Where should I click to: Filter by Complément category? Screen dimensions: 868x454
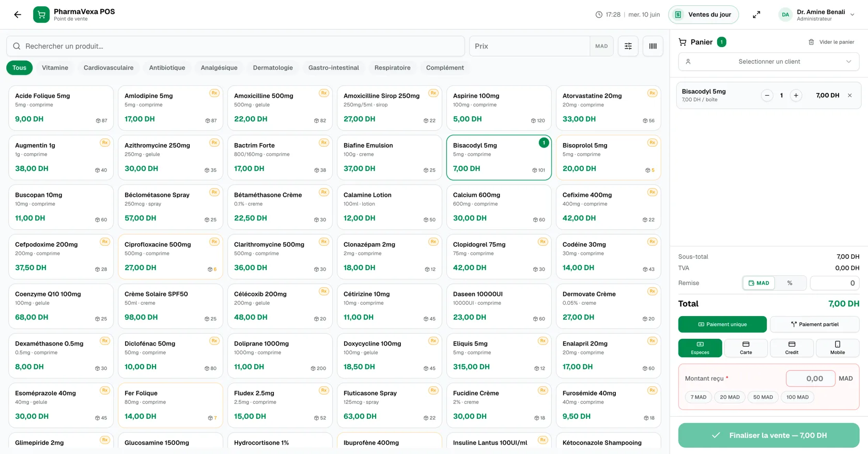(x=445, y=68)
